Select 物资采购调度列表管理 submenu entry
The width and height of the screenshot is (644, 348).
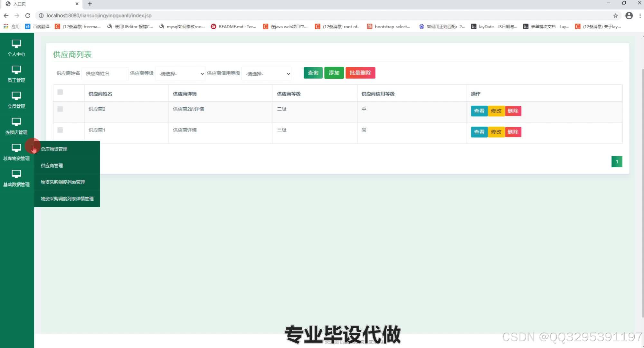(x=67, y=182)
